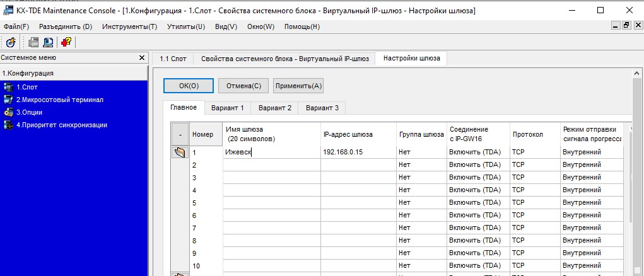Open Включить (TDA) cell in row 10
Viewport: 644px width, 276px height.
pos(479,266)
